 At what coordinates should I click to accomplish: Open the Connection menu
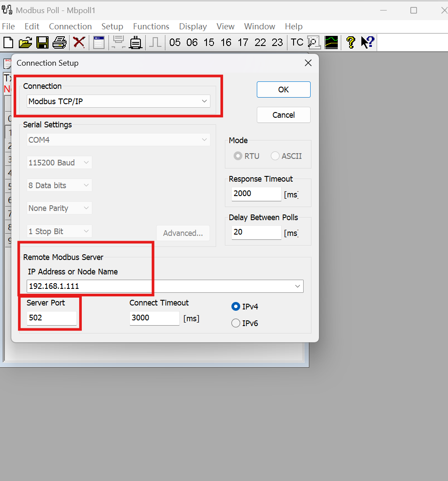point(70,26)
